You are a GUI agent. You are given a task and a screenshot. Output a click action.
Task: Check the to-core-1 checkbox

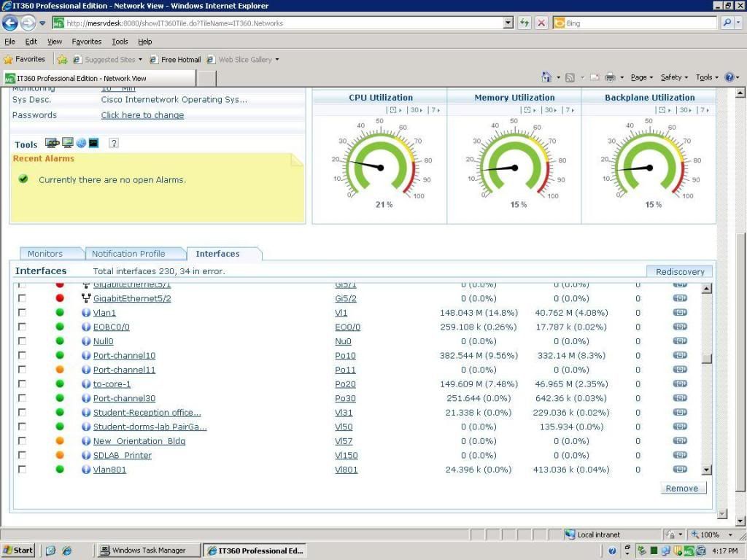[x=22, y=384]
